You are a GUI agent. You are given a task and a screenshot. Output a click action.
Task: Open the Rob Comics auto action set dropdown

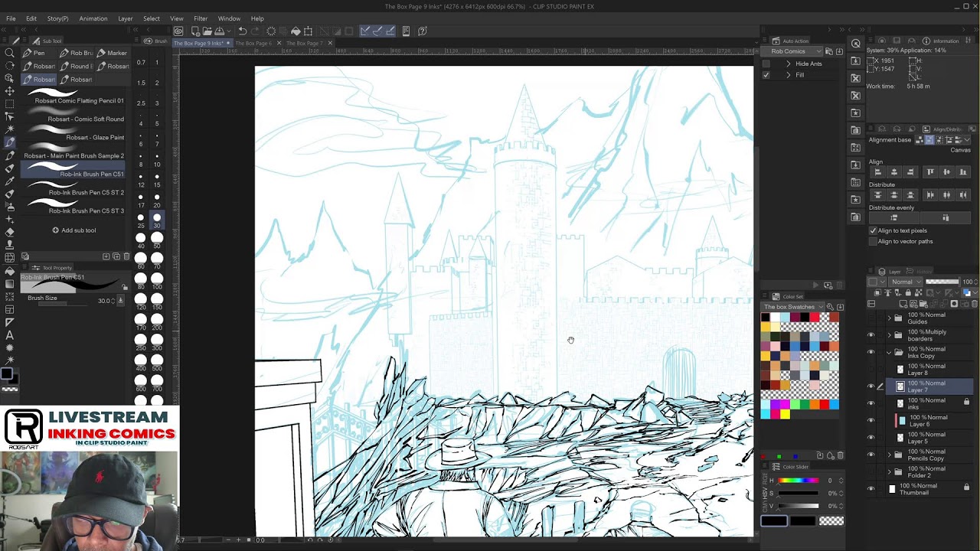tap(792, 51)
